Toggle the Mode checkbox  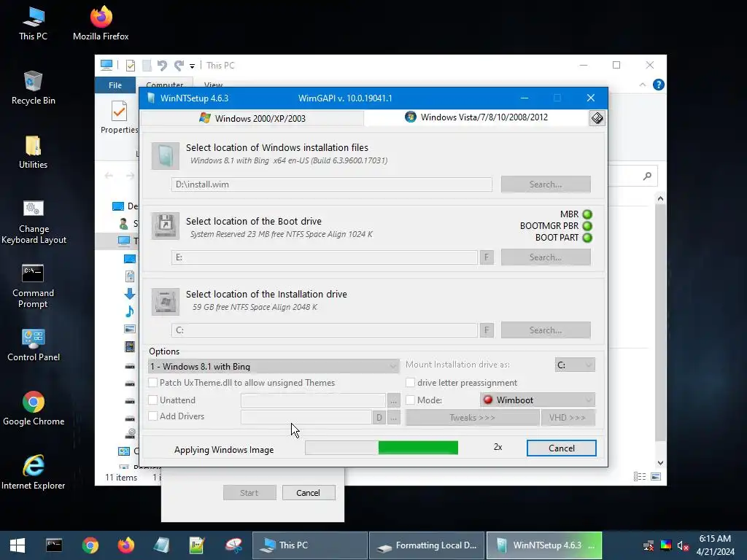[x=410, y=400]
